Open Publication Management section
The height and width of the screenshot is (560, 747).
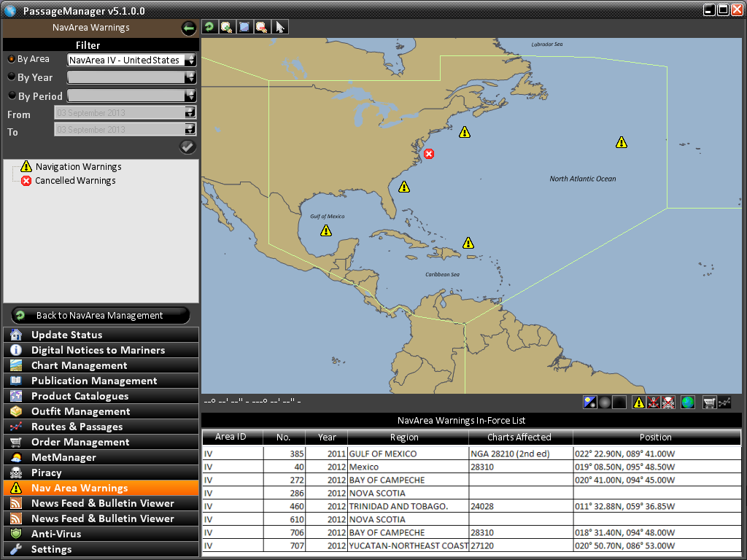pos(101,381)
